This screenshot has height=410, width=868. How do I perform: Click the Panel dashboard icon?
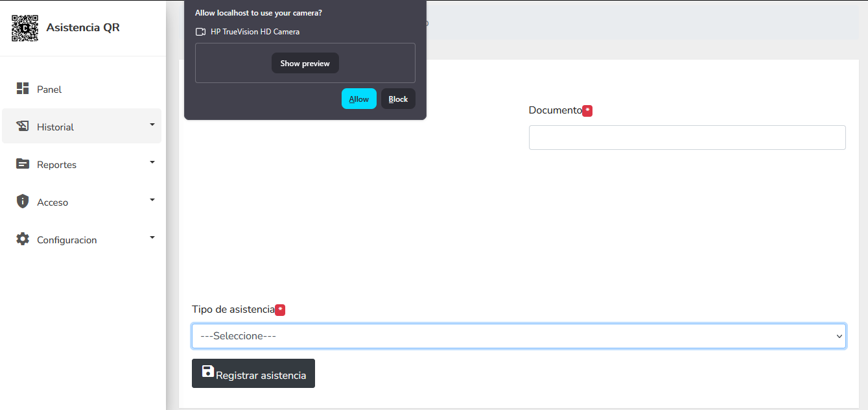coord(23,89)
